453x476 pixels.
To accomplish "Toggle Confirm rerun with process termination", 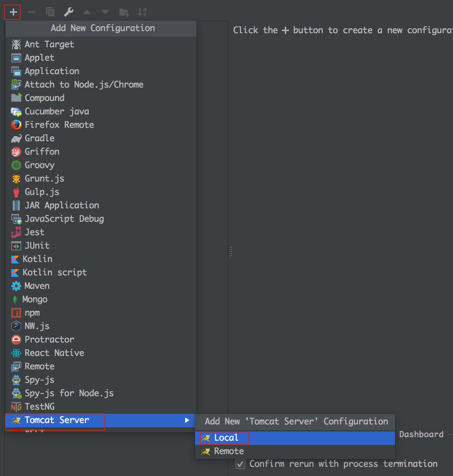I will (x=240, y=464).
